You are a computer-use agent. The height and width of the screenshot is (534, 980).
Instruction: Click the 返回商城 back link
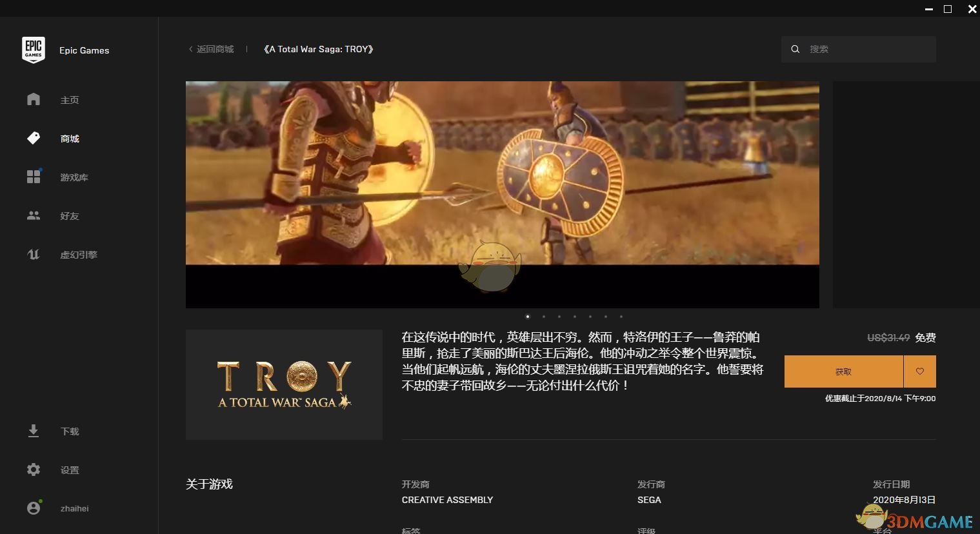(x=215, y=49)
